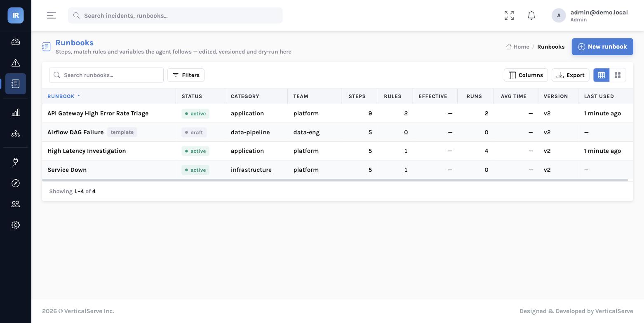
Task: Click the horizontal table scrollbar
Action: click(x=335, y=180)
